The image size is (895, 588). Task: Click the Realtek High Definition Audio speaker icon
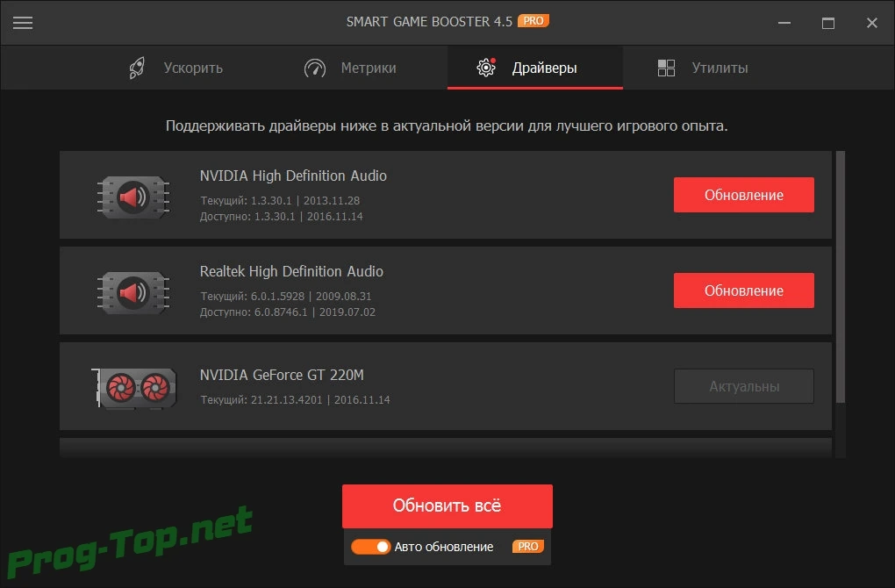(x=133, y=292)
